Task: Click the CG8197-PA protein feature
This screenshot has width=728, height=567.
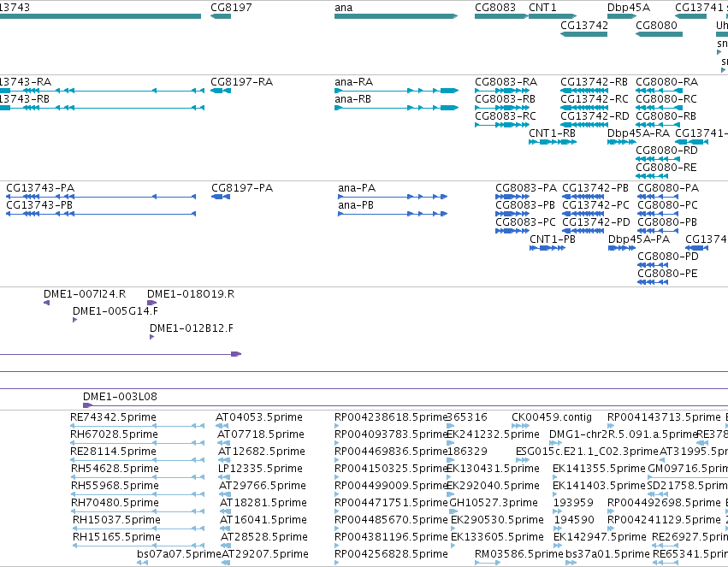Action: pos(221,197)
